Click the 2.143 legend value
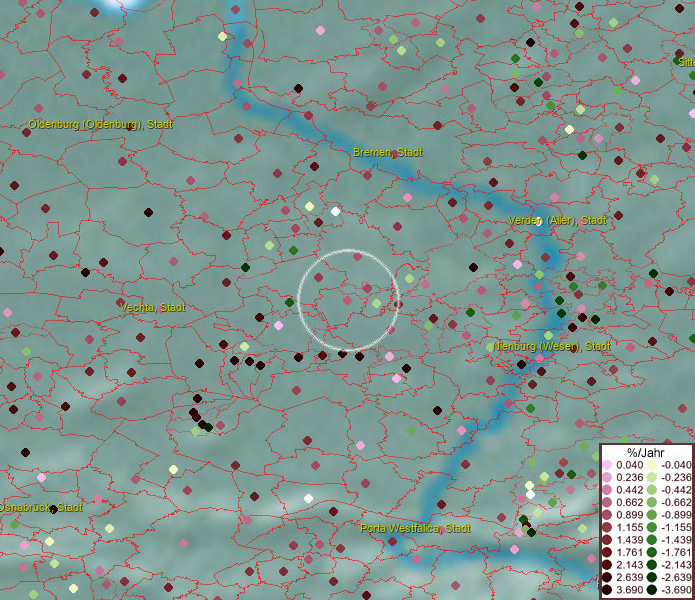 point(629,565)
